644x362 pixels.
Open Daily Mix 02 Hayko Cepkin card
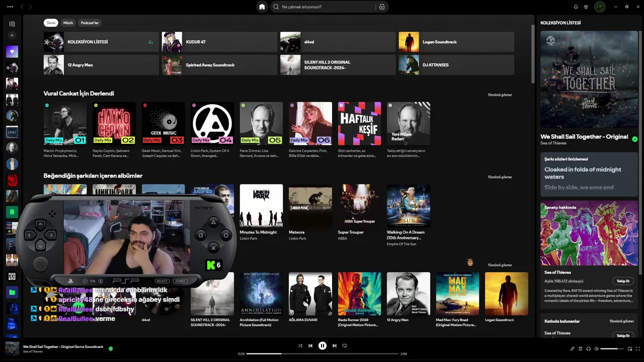click(x=114, y=130)
